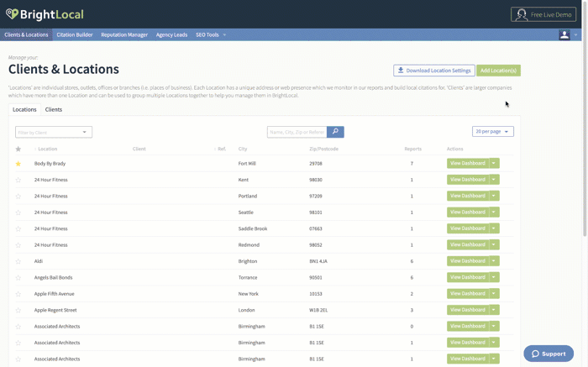Click Angels Bail Bonds location name
588x367 pixels.
[x=53, y=277]
